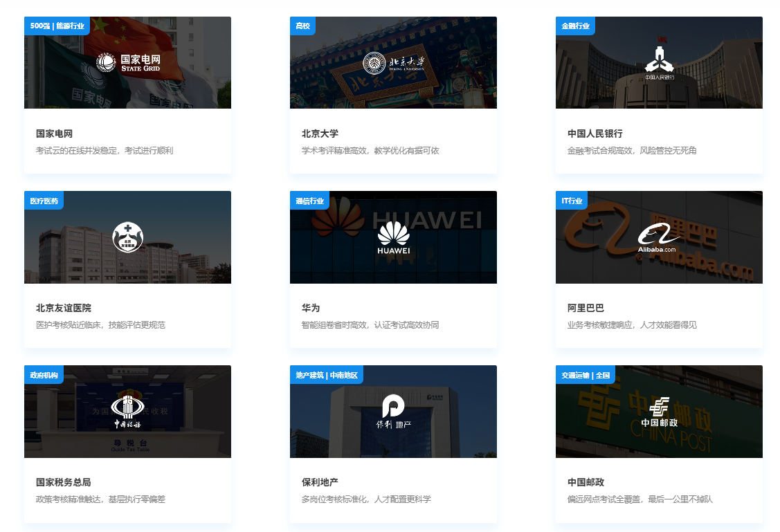
Task: Open the 国家税务总局 title link
Action: click(x=63, y=482)
